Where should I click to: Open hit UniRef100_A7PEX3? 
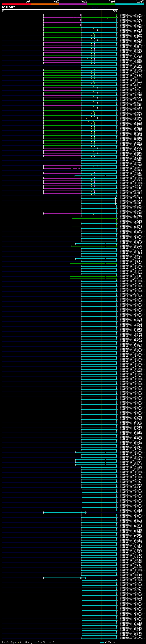point(131,65)
